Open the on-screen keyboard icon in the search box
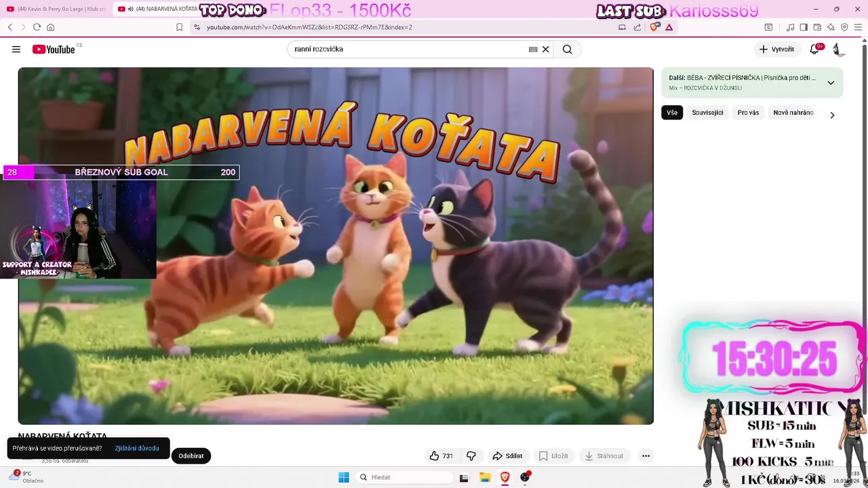Viewport: 868px width, 488px height. click(533, 49)
